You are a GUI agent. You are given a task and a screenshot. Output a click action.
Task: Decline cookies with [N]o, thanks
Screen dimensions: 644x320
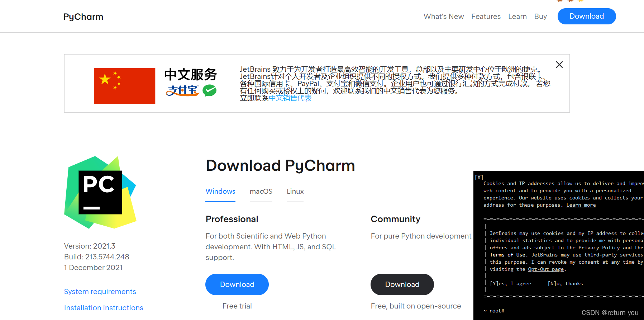pyautogui.click(x=565, y=283)
